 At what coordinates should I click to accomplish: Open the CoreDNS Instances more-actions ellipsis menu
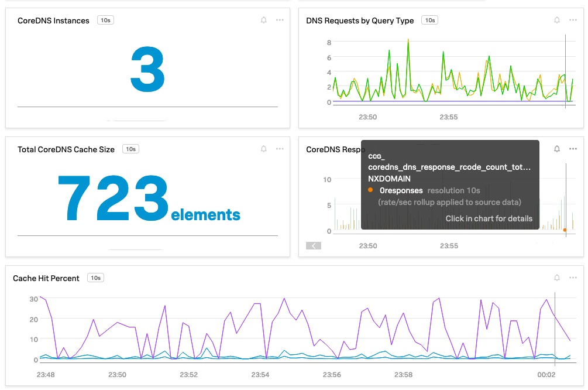pos(280,20)
